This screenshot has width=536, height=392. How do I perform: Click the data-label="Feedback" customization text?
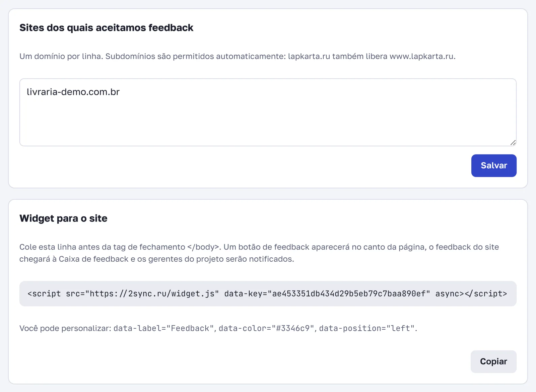coord(163,328)
